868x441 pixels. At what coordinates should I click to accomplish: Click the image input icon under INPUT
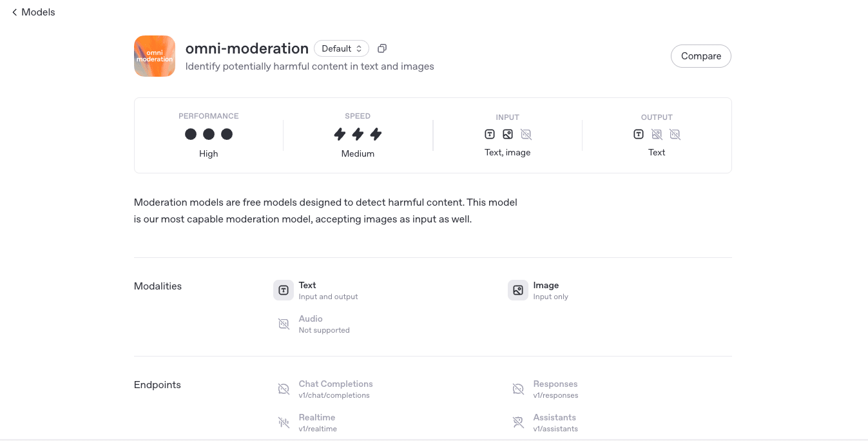(x=508, y=134)
